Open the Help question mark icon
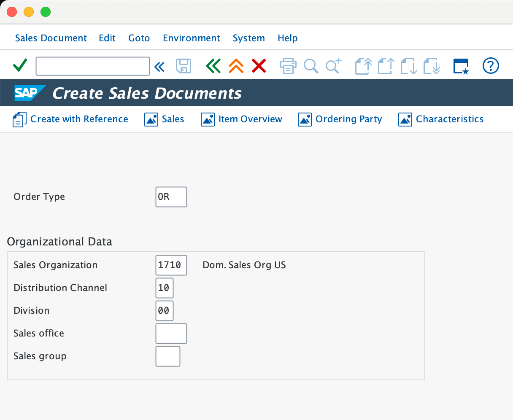 [x=491, y=66]
